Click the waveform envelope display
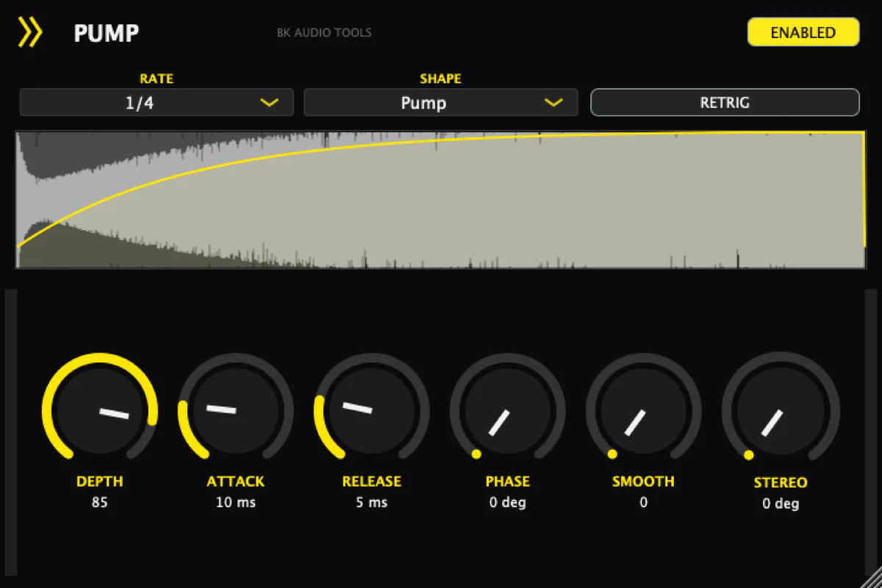 point(441,200)
